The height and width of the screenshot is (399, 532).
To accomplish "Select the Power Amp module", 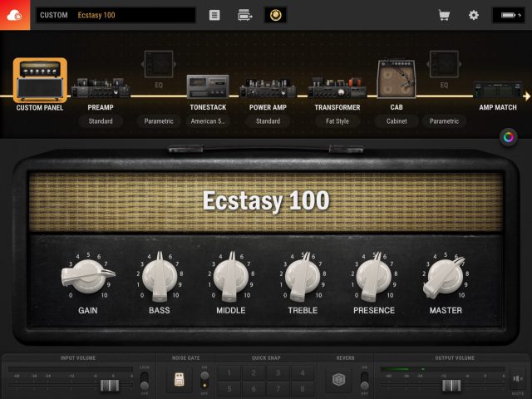I will 268,88.
